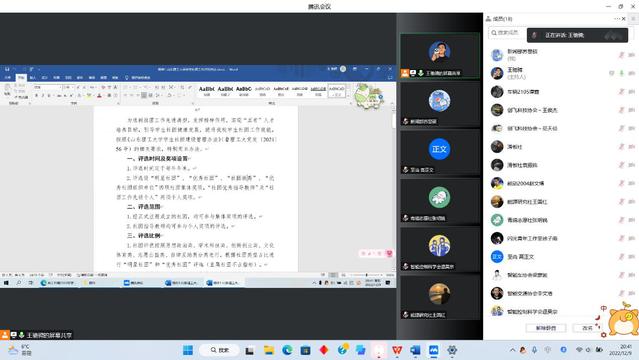This screenshot has width=639, height=360.
Task: Click the Start button in the shared screen taskbar
Action: pyautogui.click(x=7, y=283)
